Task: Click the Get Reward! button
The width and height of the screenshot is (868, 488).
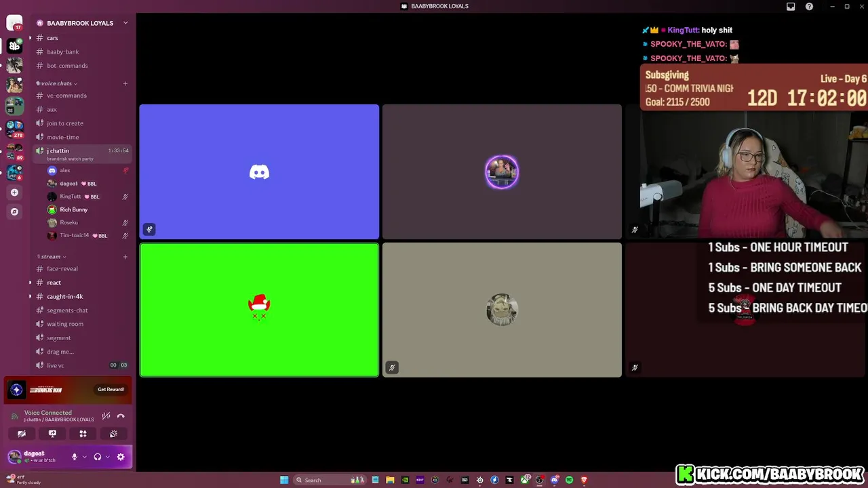Action: (x=111, y=390)
